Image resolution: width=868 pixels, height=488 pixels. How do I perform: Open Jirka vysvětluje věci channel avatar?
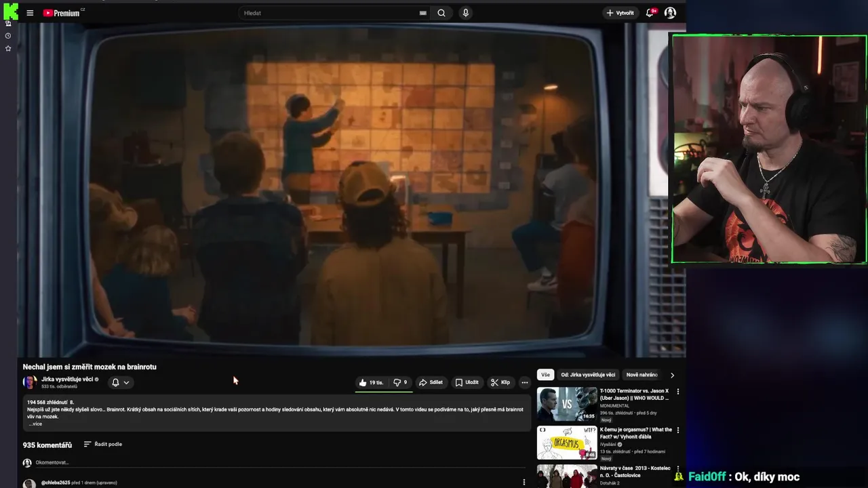tap(30, 382)
